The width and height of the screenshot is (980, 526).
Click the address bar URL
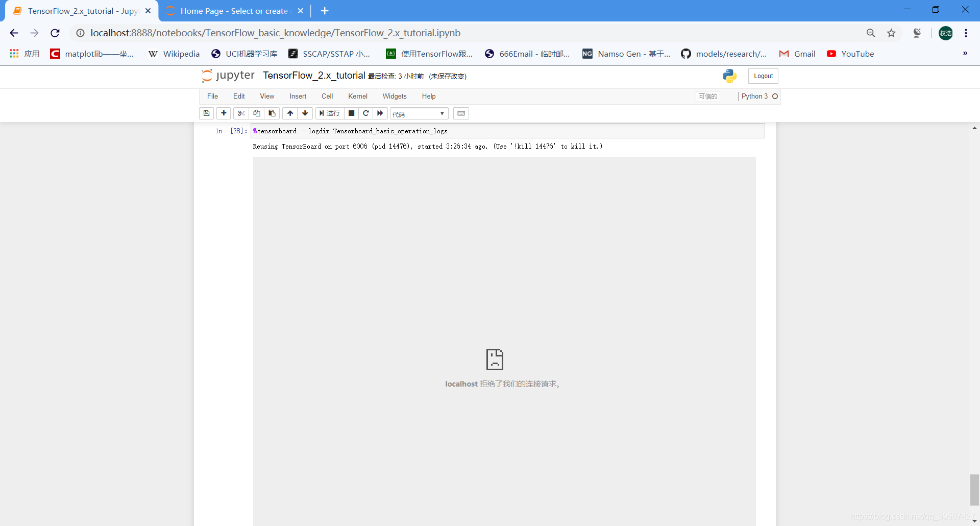coord(276,33)
